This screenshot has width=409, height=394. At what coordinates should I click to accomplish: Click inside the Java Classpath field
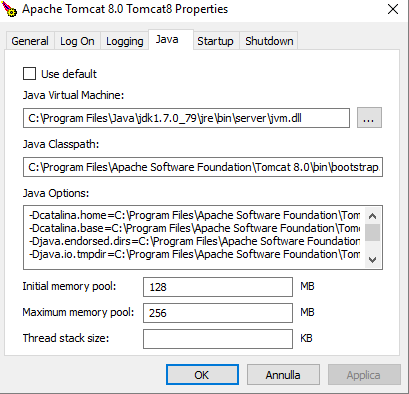pos(203,167)
